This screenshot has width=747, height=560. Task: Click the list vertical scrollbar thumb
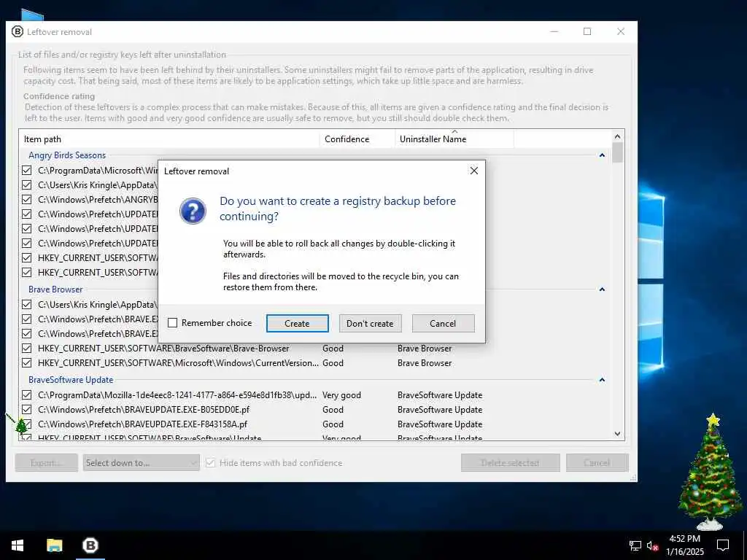617,152
